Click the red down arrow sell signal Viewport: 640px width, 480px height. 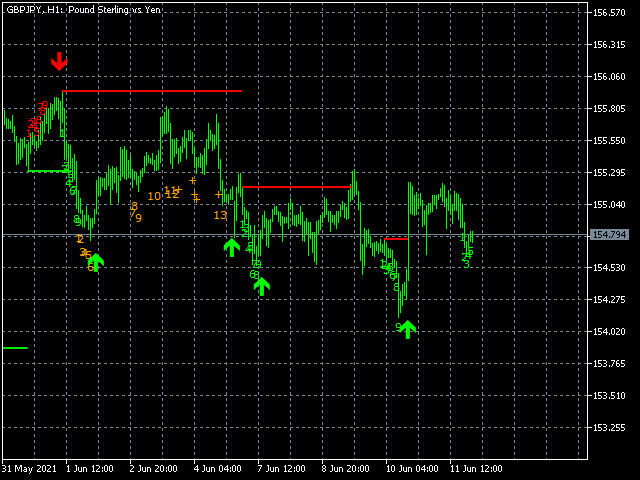tap(59, 61)
